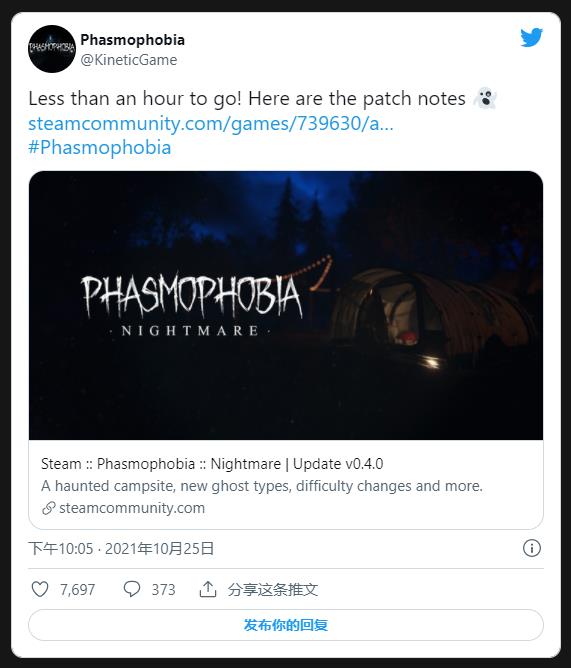Follow the steamcommunity.com patch notes link
Screen dimensions: 571x668
tap(211, 124)
